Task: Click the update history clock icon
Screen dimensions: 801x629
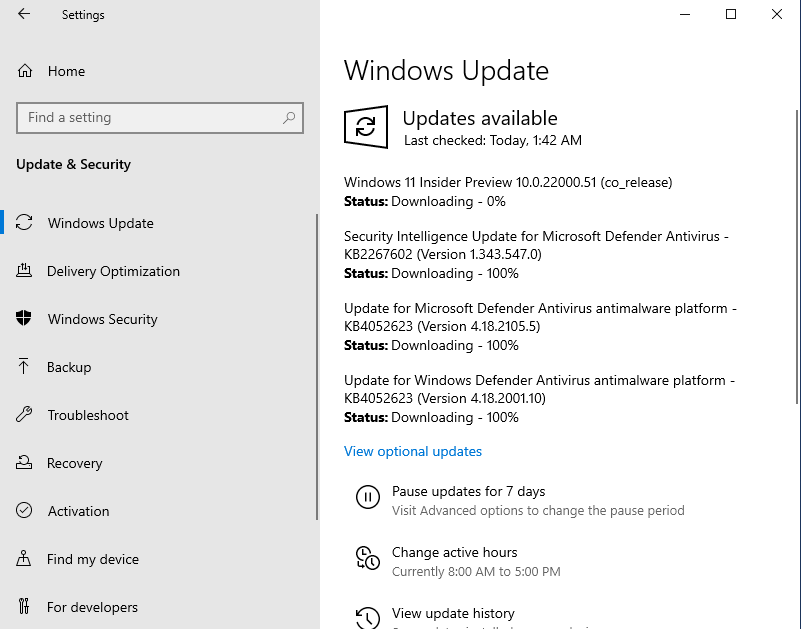Action: tap(368, 618)
